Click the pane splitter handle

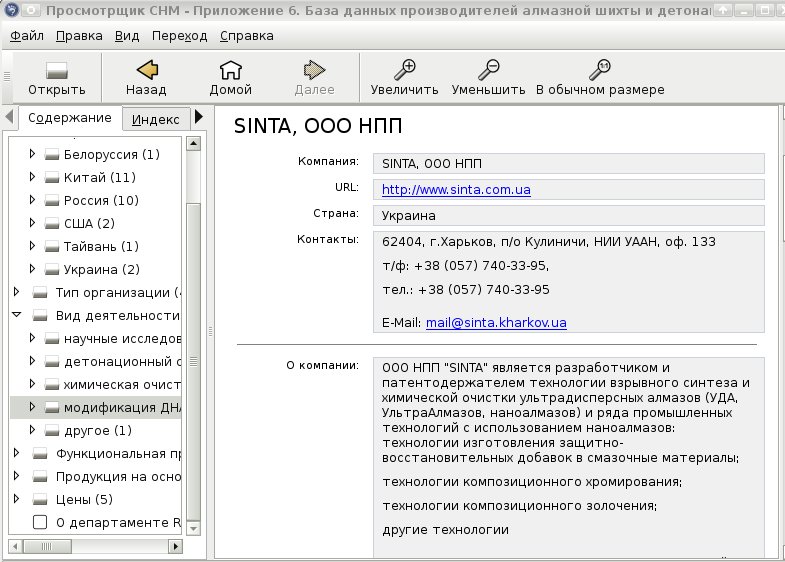tap(210, 331)
